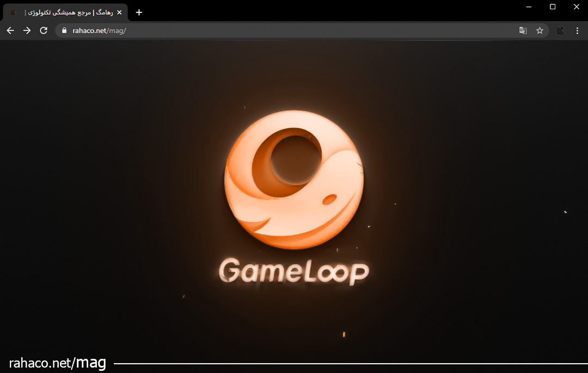Open a new tab with the plus button
Screen dimensions: 588x373
[139, 12]
